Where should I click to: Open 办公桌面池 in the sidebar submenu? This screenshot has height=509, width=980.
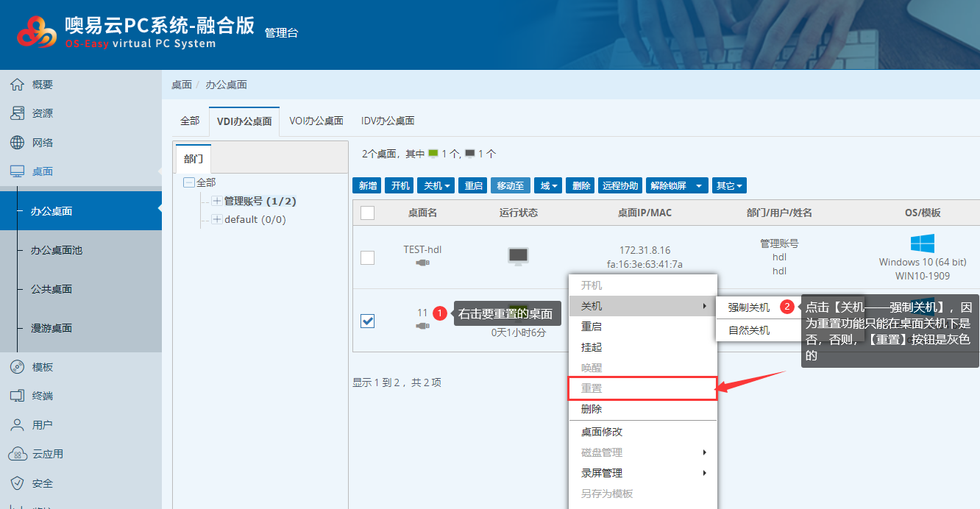coord(57,250)
